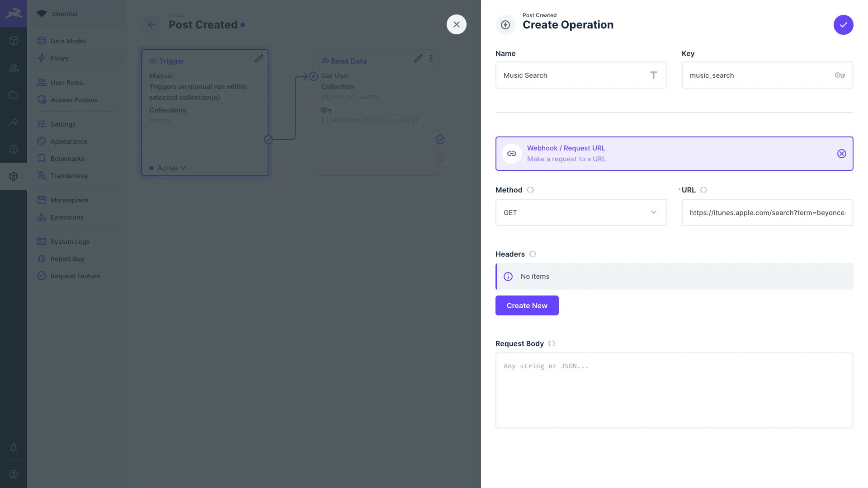Click the User Roles icon in sidebar
Image resolution: width=868 pixels, height=488 pixels.
coord(42,83)
